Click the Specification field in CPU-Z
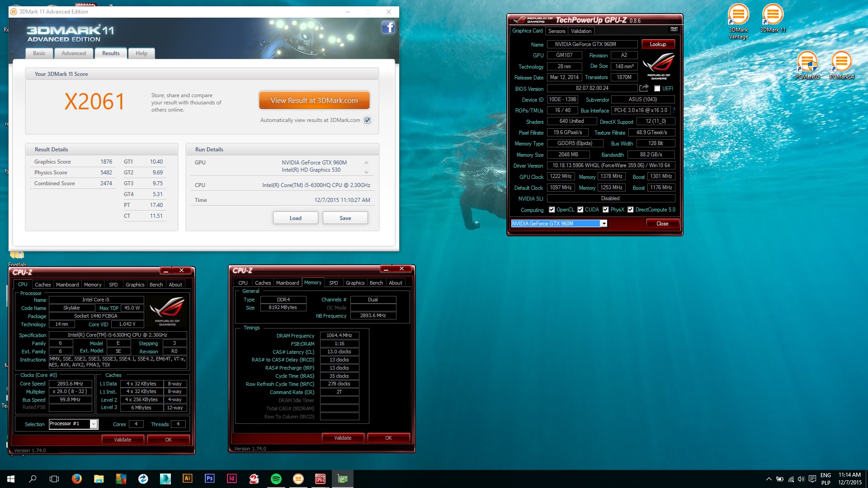 point(118,335)
